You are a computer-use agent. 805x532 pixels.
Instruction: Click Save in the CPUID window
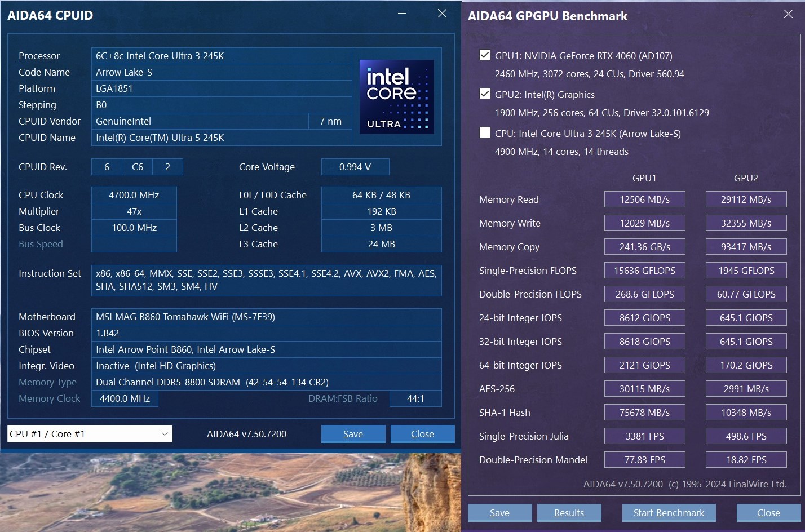click(353, 434)
